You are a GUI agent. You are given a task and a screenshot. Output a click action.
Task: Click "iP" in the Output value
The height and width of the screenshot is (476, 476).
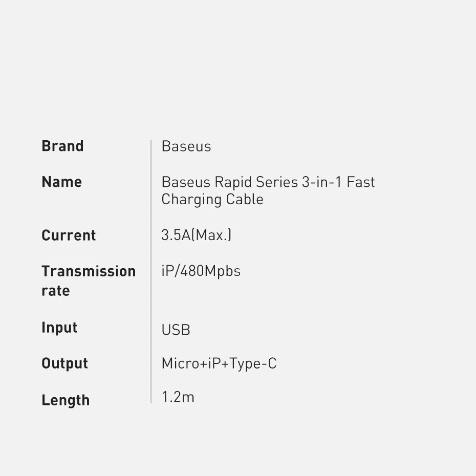(x=214, y=364)
